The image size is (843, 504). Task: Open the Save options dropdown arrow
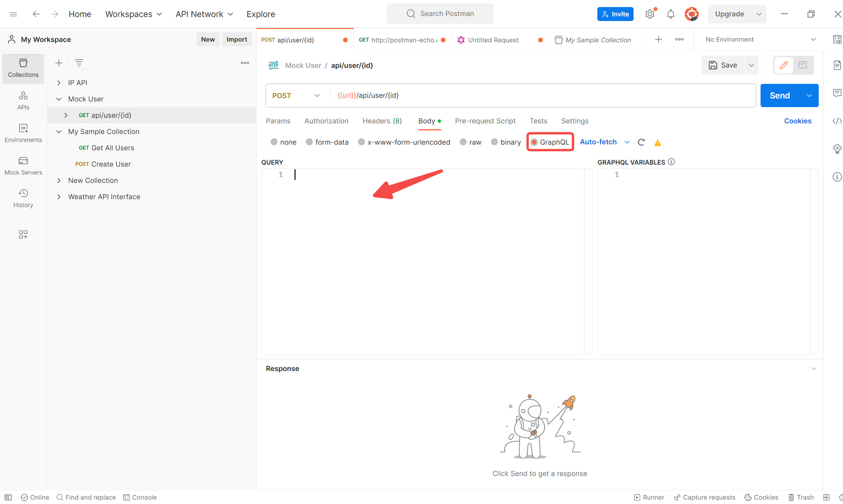(x=752, y=65)
